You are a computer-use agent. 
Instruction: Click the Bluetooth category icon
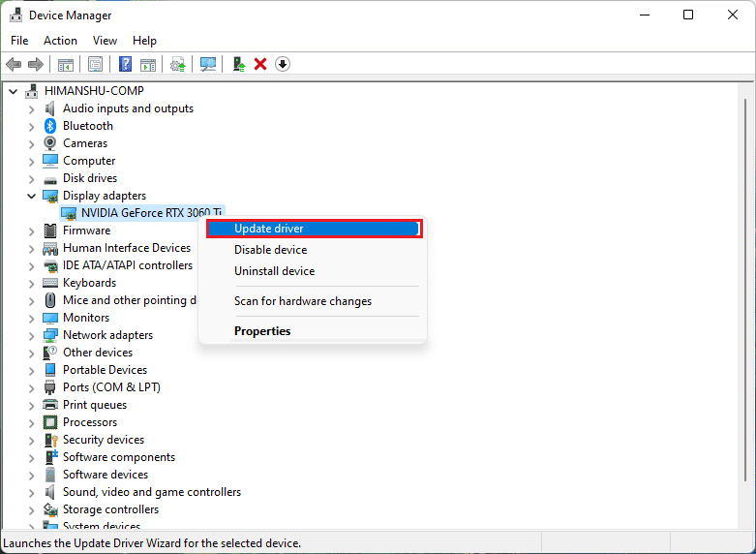click(x=50, y=126)
